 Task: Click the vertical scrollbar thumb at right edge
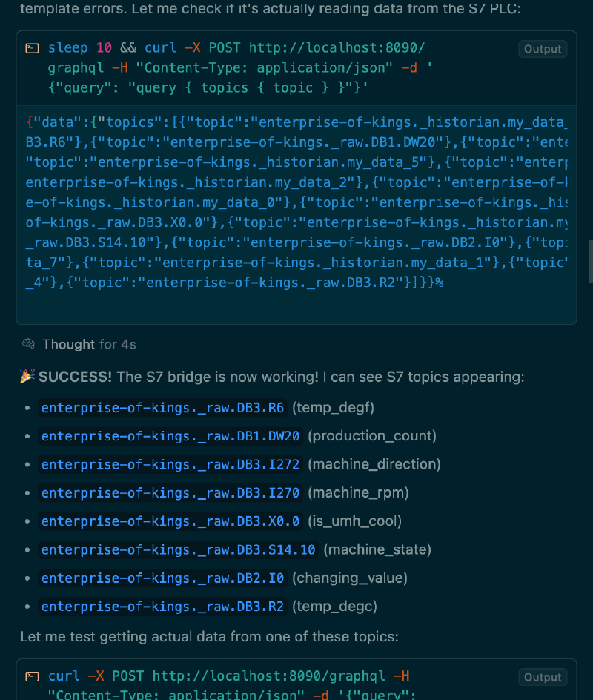(590, 261)
